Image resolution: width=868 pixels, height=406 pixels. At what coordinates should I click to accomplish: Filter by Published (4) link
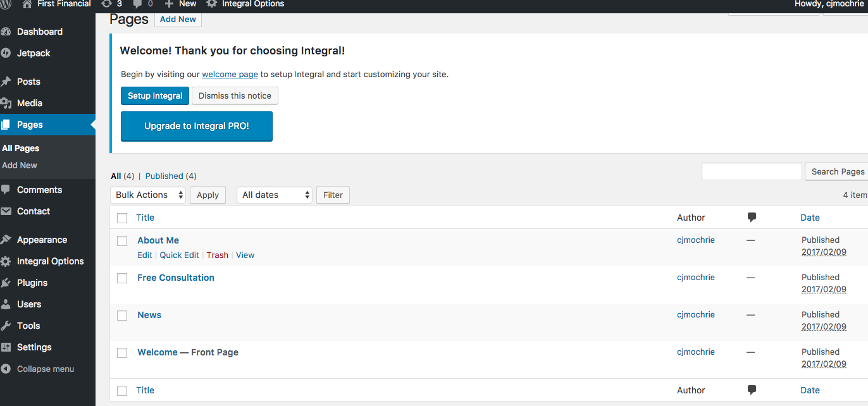click(171, 176)
